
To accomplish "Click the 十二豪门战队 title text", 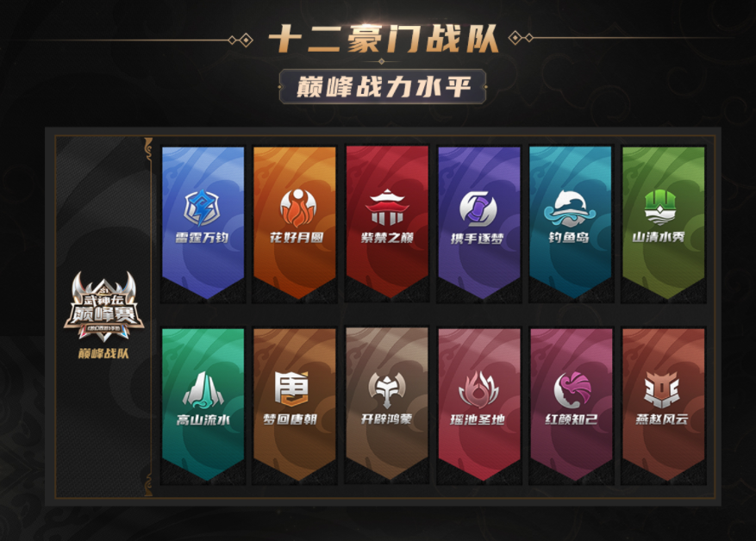I will [383, 39].
